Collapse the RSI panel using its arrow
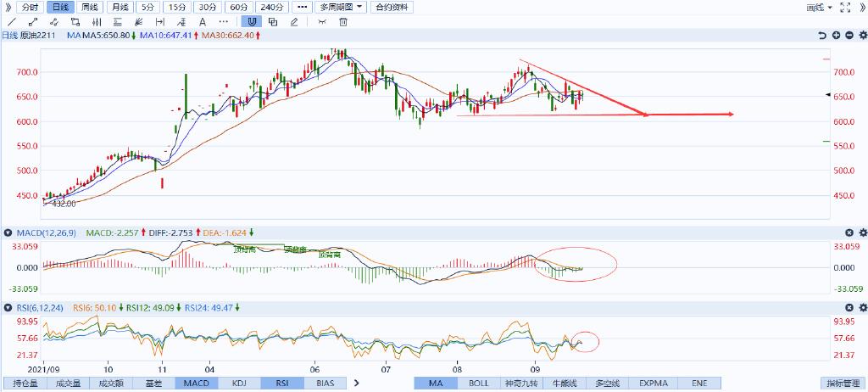This screenshot has height=392, width=868. (x=8, y=309)
